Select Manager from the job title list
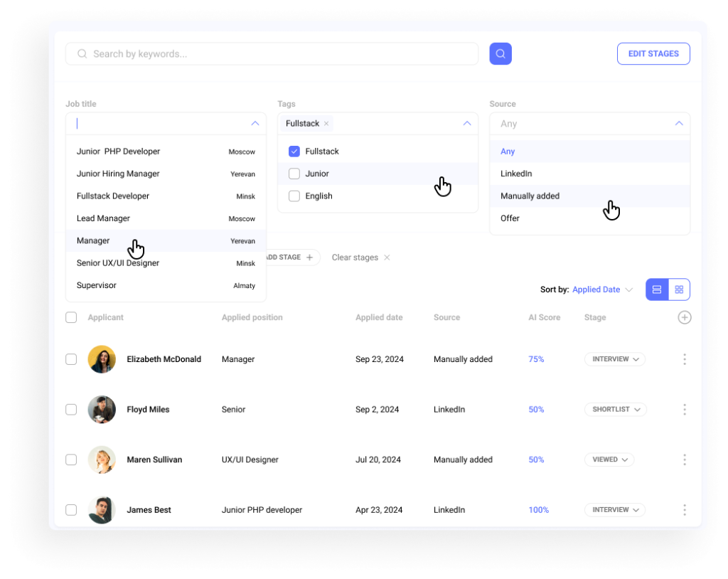 92,240
